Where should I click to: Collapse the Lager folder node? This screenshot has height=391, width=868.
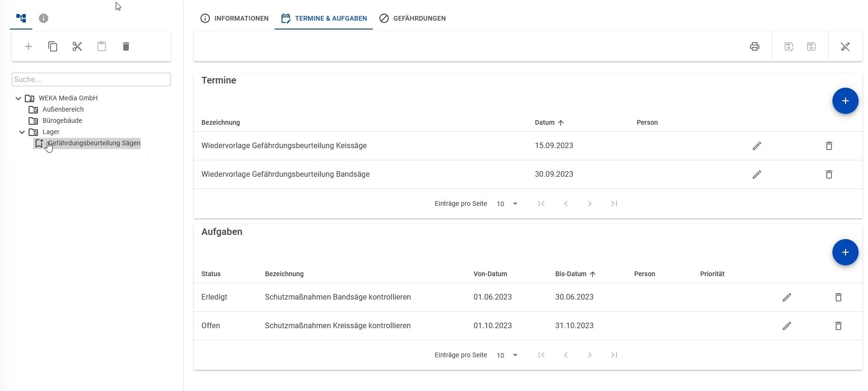point(22,132)
